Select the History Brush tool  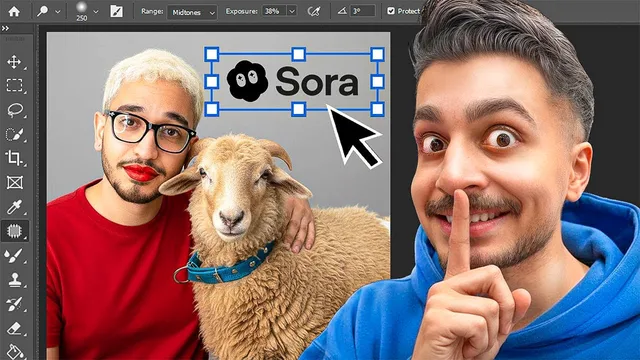click(x=14, y=304)
